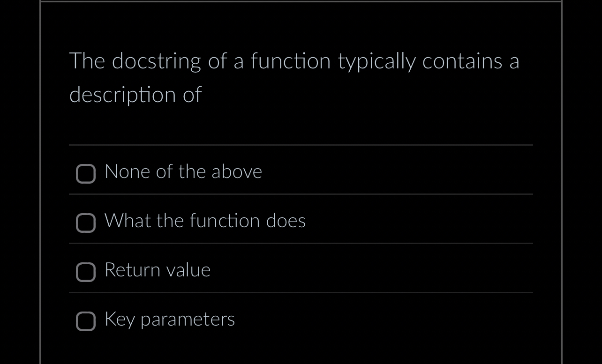Image resolution: width=602 pixels, height=364 pixels.
Task: Click the circle before "Key parameters"
Action: pyautogui.click(x=86, y=321)
